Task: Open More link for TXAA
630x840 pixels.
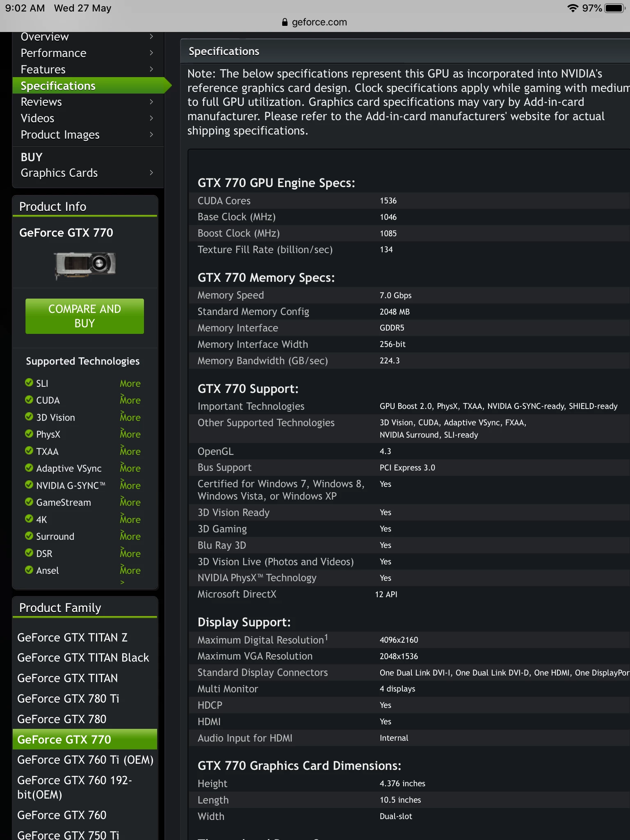Action: (130, 452)
